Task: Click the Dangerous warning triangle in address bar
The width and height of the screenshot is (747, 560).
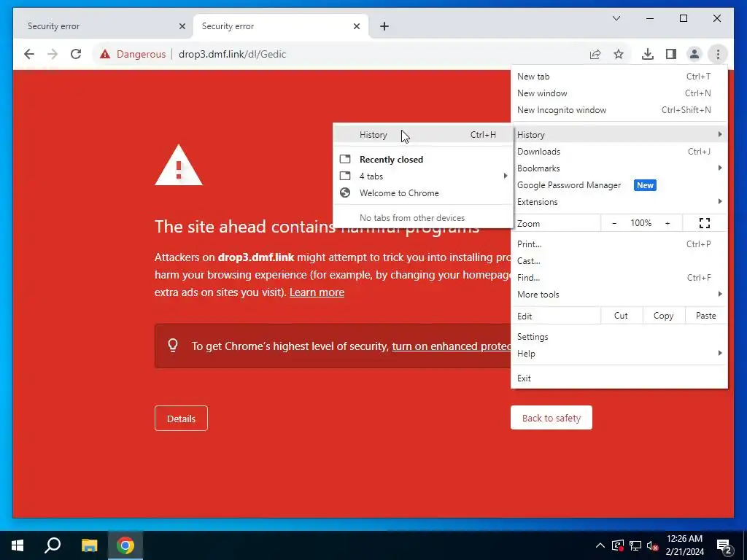Action: 105,54
